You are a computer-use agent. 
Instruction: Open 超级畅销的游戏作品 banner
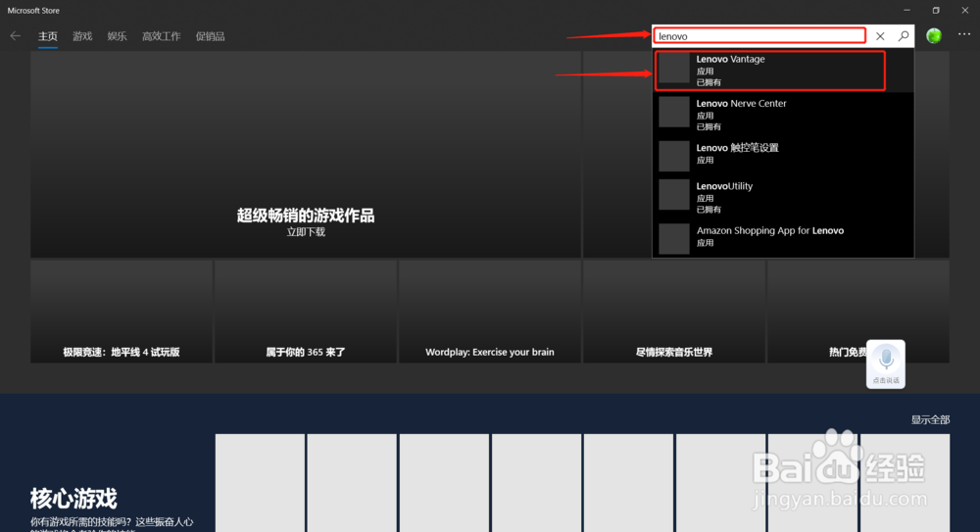pos(306,155)
